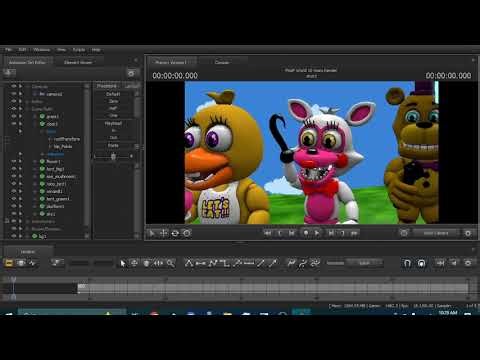480x360 pixels.
Task: Switch to the Graph Editor mode icon
Action: (x=32, y=263)
